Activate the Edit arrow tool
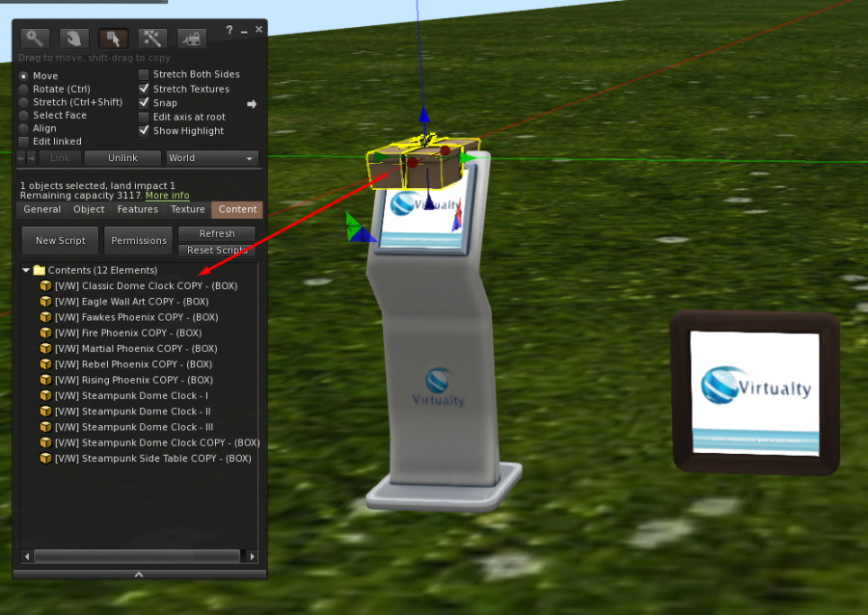This screenshot has width=868, height=615. tap(112, 39)
